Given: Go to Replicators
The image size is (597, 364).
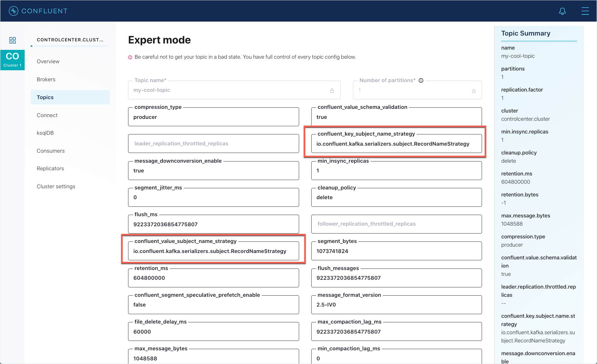Looking at the screenshot, I should (50, 168).
